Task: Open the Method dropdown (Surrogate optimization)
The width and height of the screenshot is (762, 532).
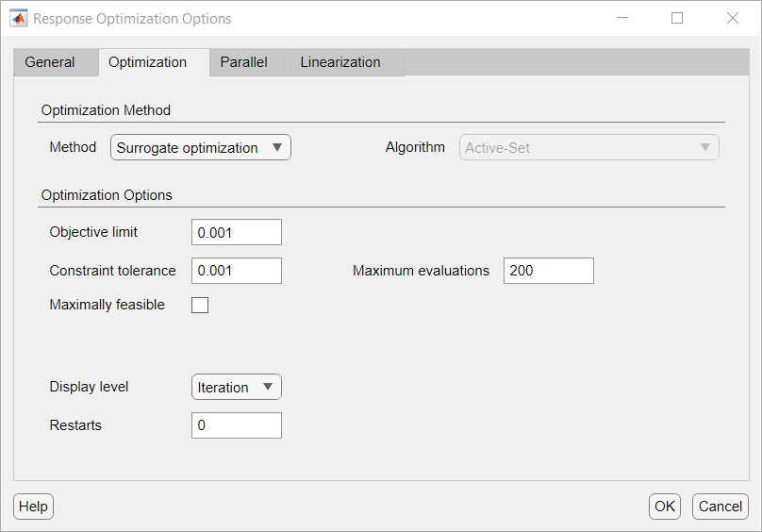Action: pos(200,148)
